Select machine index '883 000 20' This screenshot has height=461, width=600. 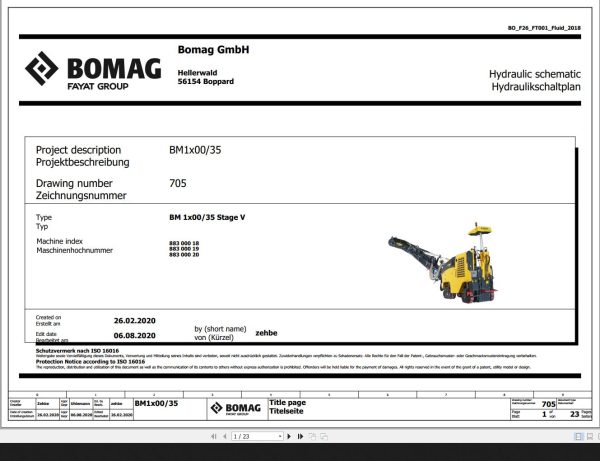click(x=184, y=254)
